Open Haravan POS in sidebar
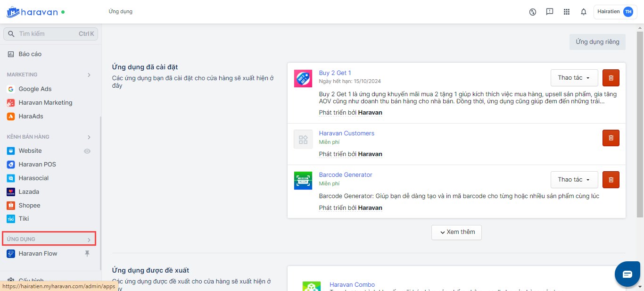 (37, 165)
